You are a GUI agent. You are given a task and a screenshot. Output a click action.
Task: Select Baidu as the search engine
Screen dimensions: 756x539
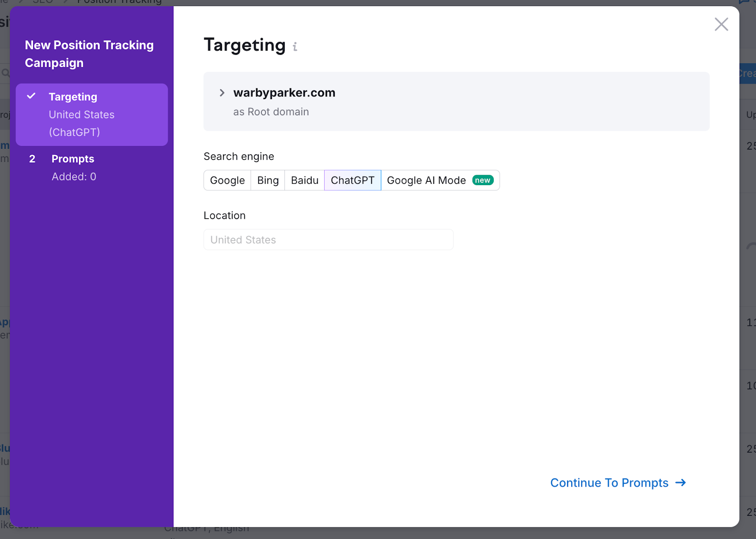click(x=304, y=180)
